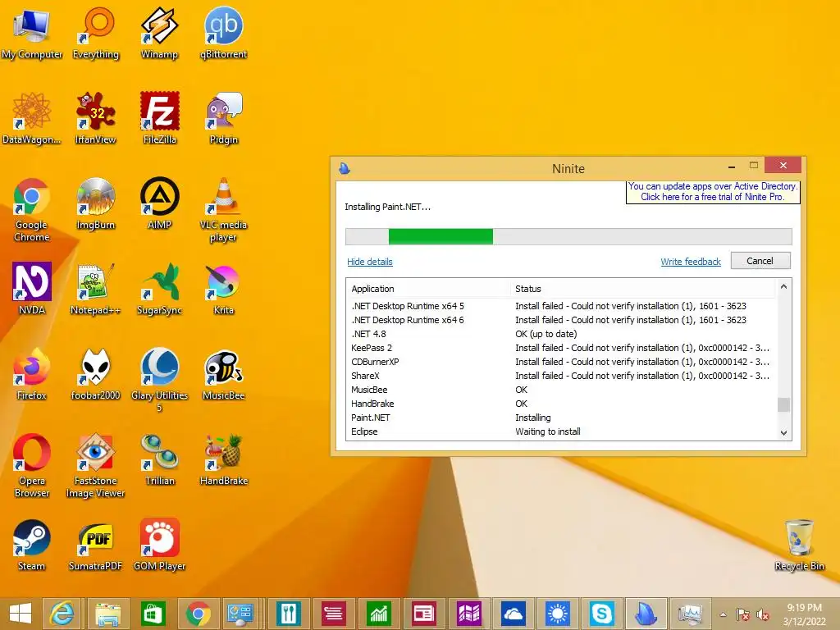Select the ShareX row
Image resolution: width=840 pixels, height=630 pixels.
[561, 376]
